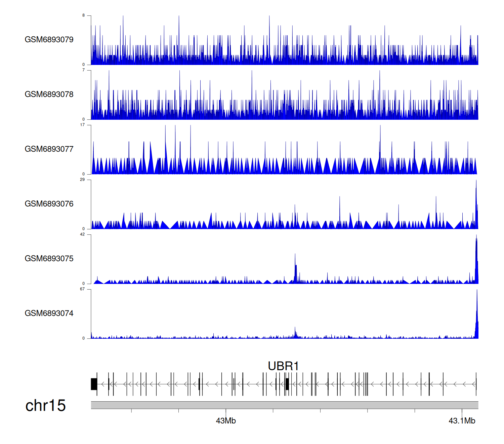The height and width of the screenshot is (444, 504).
Task: Click the 43.1Mb axis tick label
Action: click(462, 421)
